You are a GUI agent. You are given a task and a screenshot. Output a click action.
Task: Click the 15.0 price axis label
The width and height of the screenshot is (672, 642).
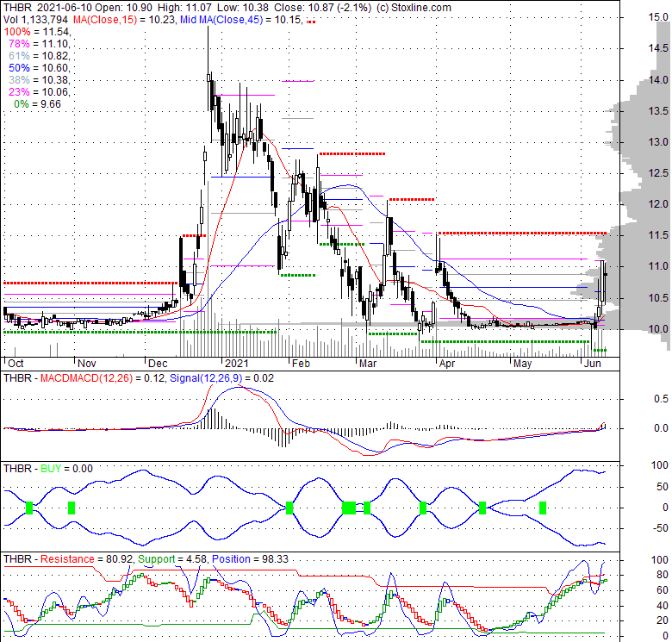pyautogui.click(x=658, y=17)
